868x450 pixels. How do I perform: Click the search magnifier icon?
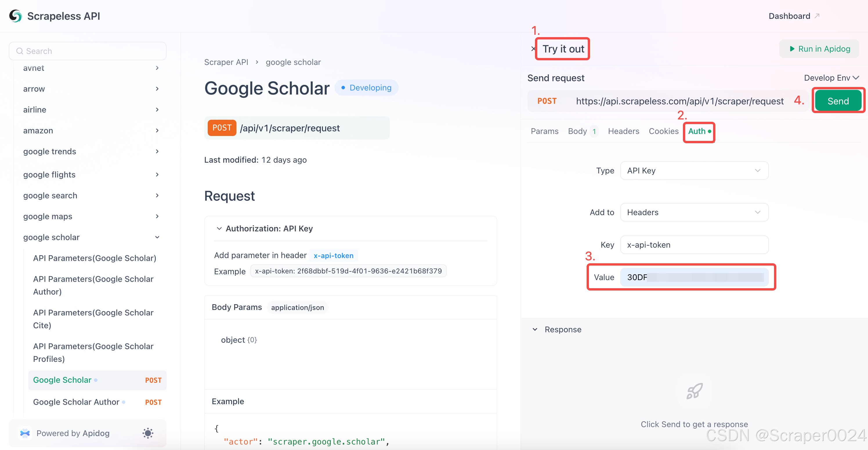(19, 51)
